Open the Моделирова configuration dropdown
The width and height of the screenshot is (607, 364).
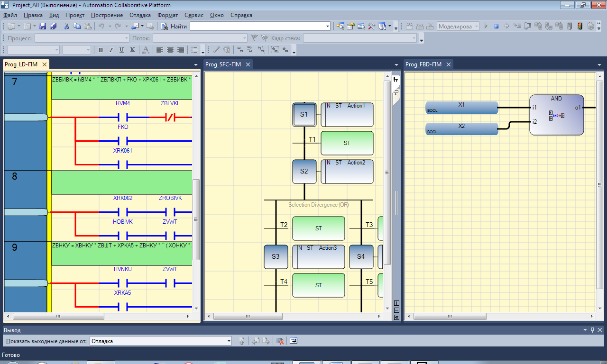coord(476,26)
